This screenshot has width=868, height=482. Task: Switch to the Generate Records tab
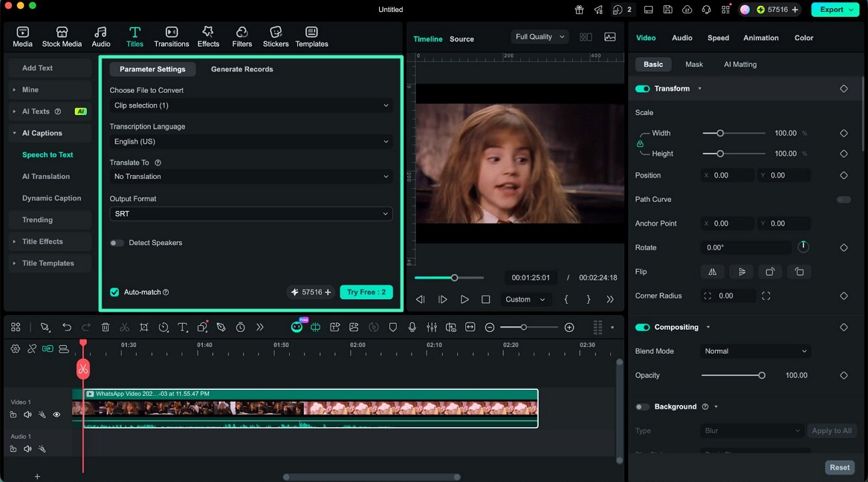242,69
